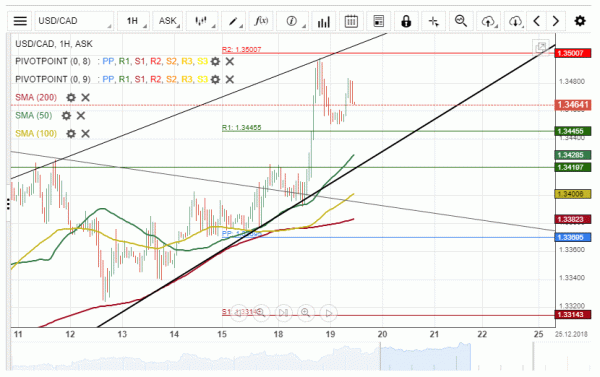
Task: Click the magnifier zoom icon in toolbar
Action: point(461,21)
